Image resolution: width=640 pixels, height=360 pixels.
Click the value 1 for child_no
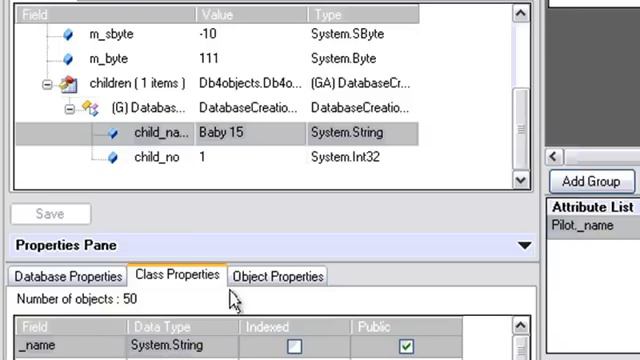[202, 158]
